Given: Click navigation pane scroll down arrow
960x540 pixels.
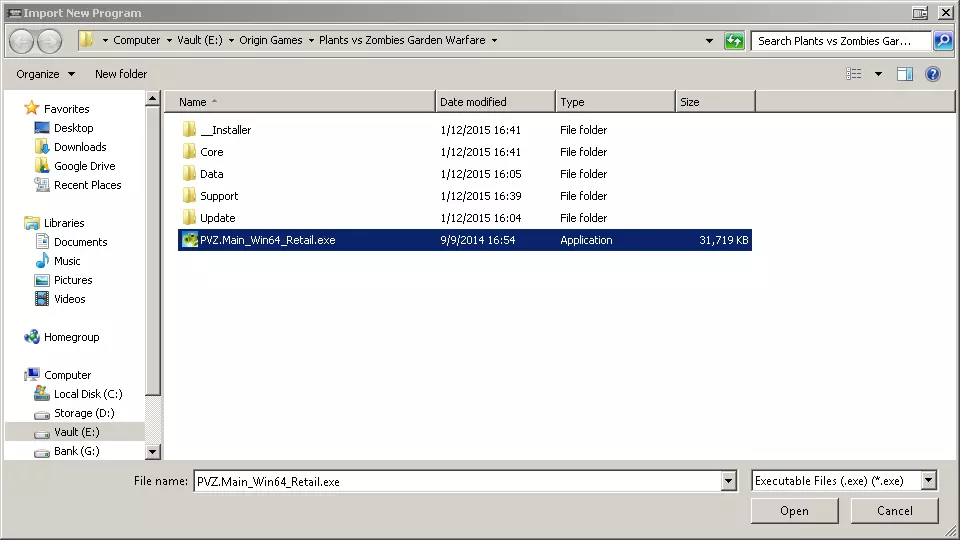Looking at the screenshot, I should click(152, 452).
